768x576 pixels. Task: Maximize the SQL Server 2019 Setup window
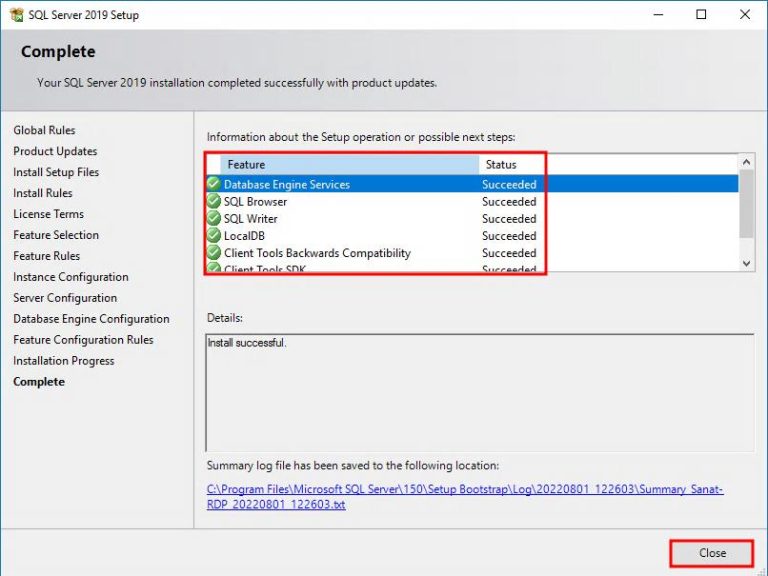[701, 15]
